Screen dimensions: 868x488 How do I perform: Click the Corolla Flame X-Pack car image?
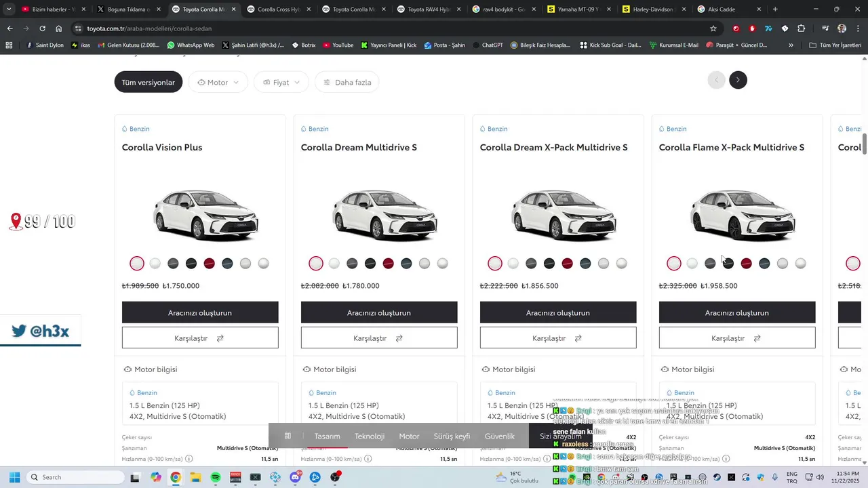[x=742, y=213]
